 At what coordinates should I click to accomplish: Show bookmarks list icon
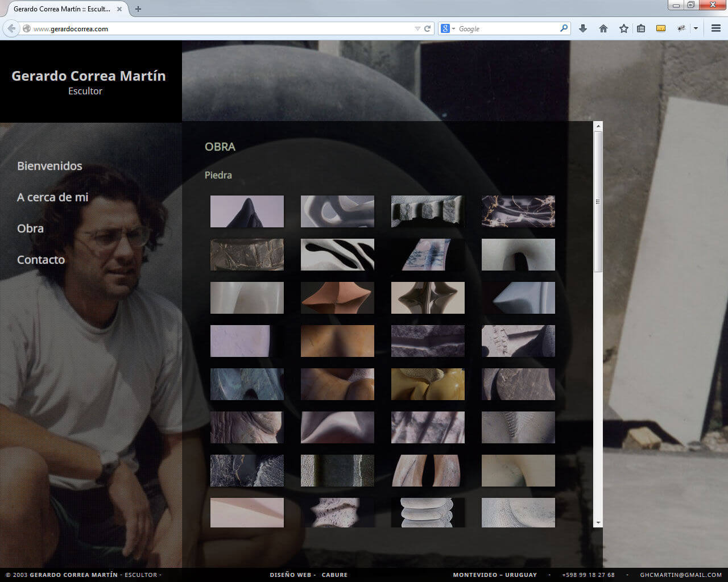tap(641, 28)
